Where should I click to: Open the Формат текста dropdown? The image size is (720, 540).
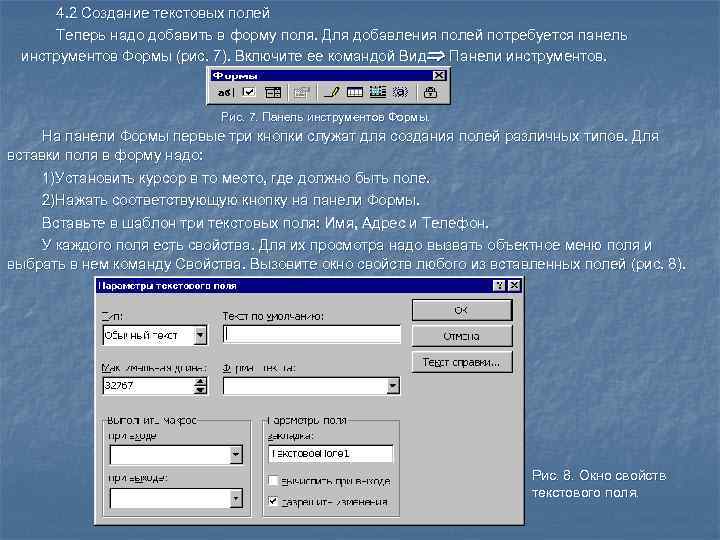click(393, 386)
